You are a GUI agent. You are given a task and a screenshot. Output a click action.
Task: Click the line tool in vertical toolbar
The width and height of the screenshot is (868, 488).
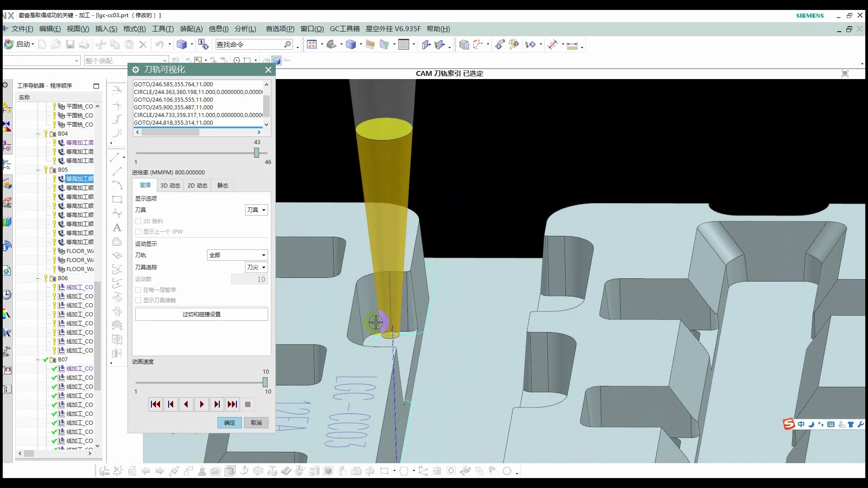[x=117, y=171]
